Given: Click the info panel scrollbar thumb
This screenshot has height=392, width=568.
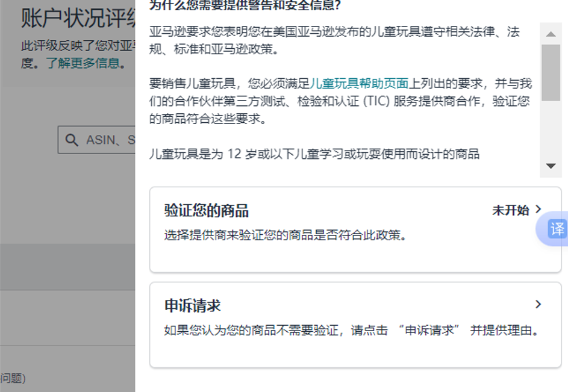Looking at the screenshot, I should (x=551, y=72).
